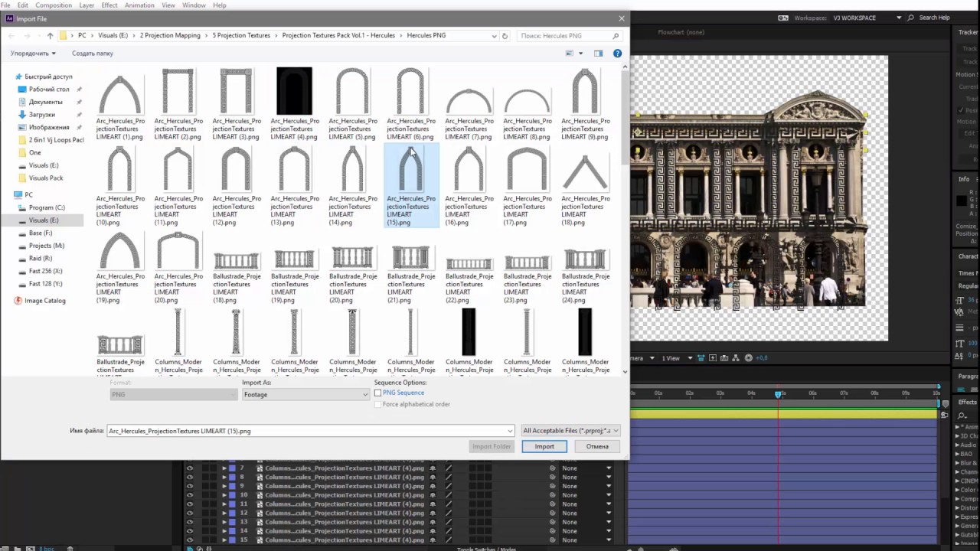Click the Search Help field

(934, 18)
